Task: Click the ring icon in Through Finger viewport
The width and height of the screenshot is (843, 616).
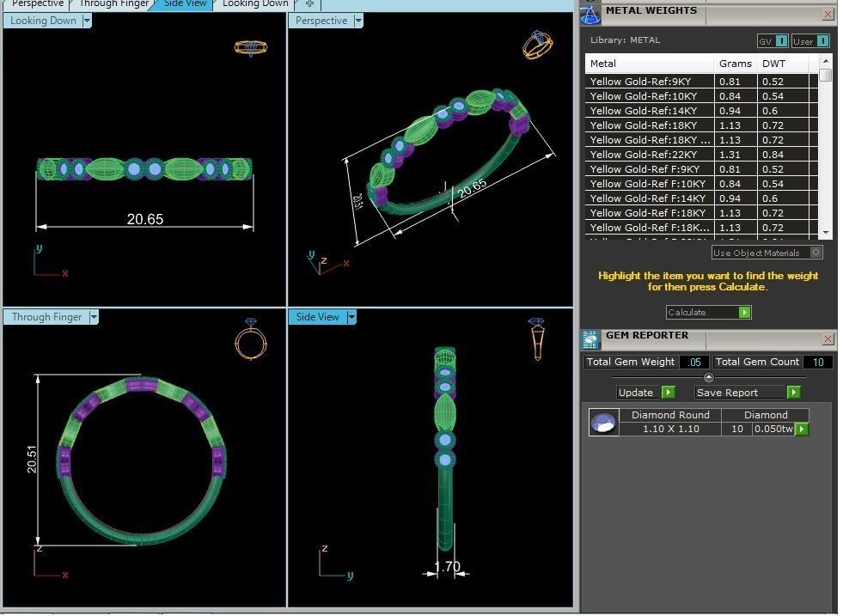Action: pyautogui.click(x=250, y=339)
